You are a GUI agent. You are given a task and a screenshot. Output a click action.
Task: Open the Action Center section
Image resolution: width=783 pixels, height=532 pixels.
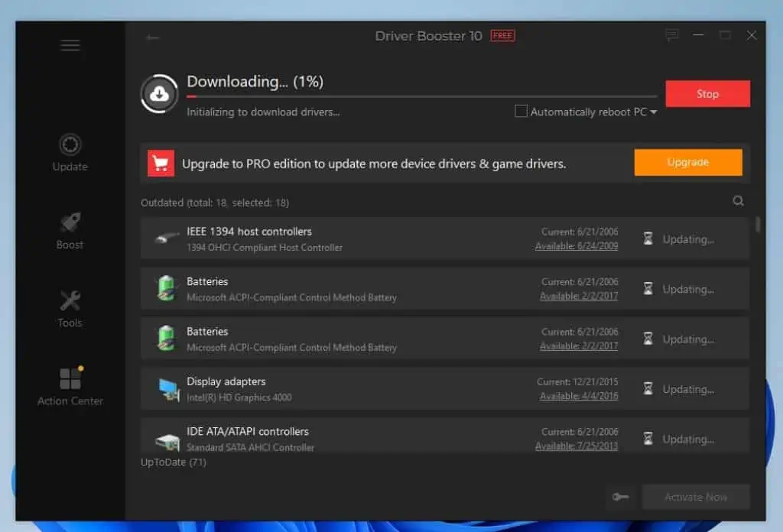point(70,386)
